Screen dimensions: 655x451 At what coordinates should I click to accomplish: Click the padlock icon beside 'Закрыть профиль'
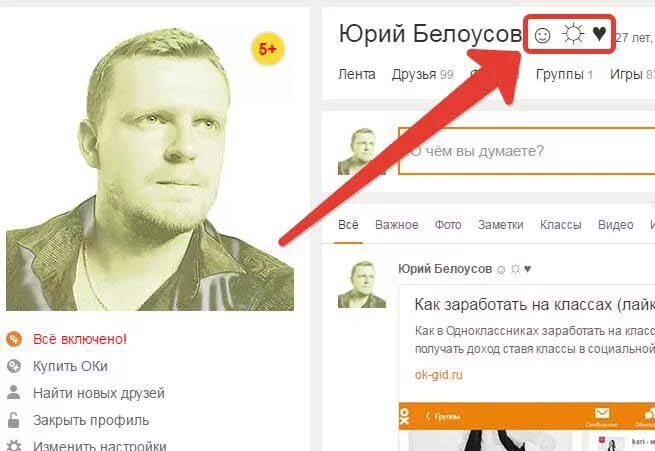(x=14, y=420)
